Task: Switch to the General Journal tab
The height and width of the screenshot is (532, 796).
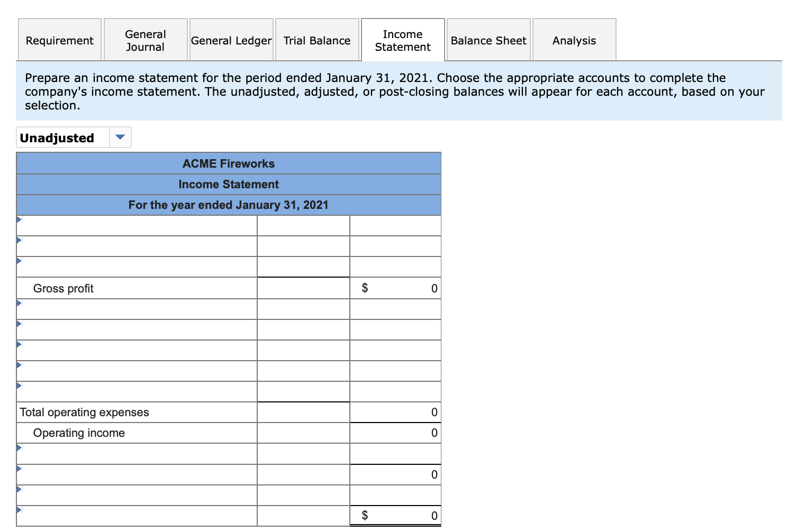Action: 146,40
